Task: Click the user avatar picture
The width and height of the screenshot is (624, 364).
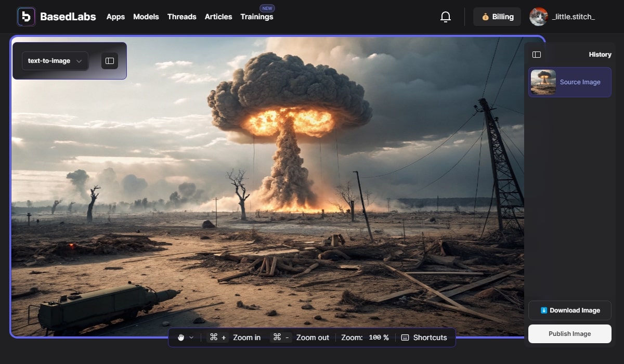Action: [x=538, y=17]
